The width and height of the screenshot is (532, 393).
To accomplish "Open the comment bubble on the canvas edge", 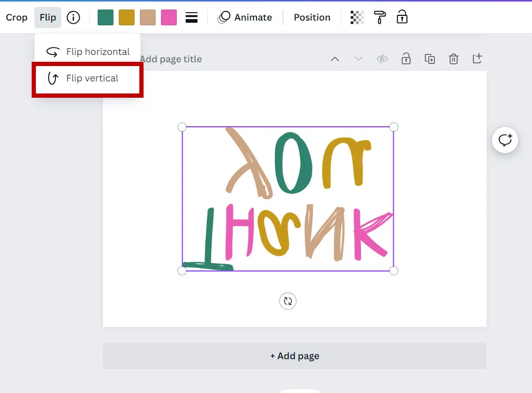I will [x=505, y=140].
